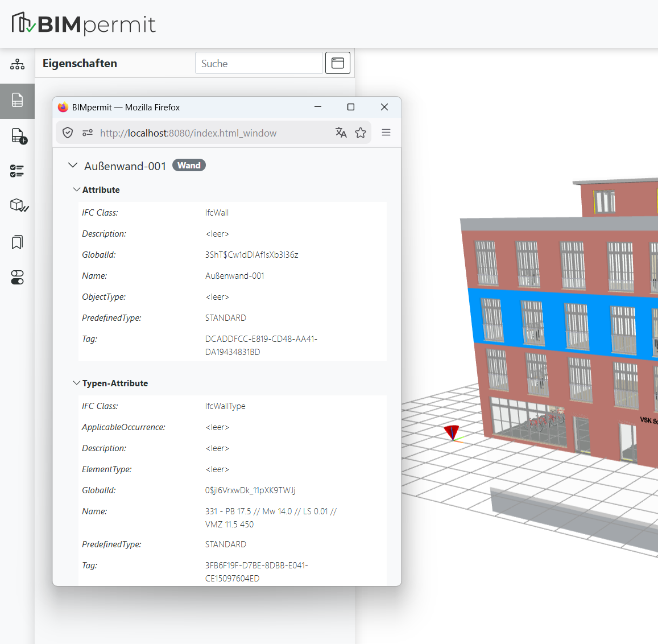This screenshot has width=658, height=644.
Task: Open the model check cube sidebar icon
Action: click(19, 205)
